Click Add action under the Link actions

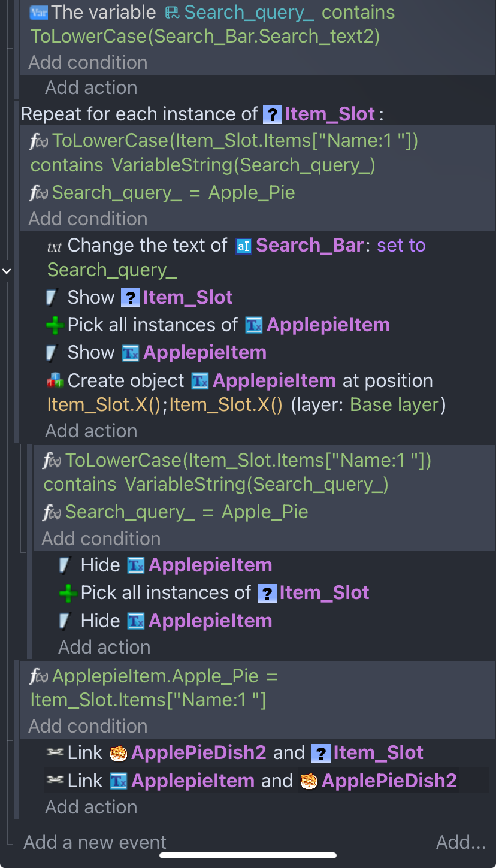point(91,807)
